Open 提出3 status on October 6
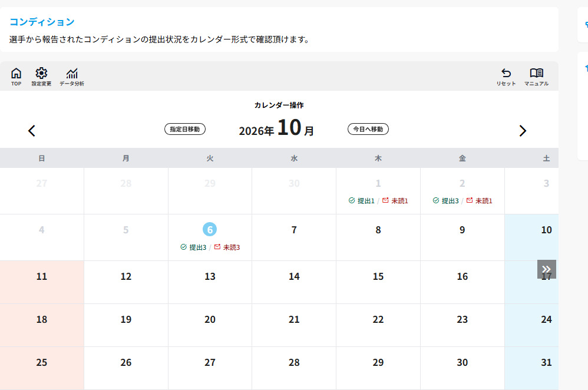 [x=193, y=247]
